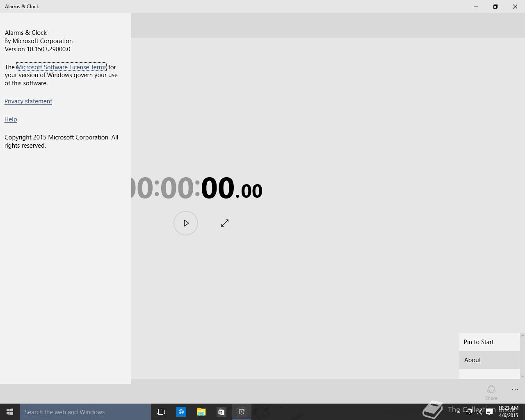Viewport: 525px width, 420px height.
Task: Click the stopwatch seconds display 00.00
Action: 231,188
